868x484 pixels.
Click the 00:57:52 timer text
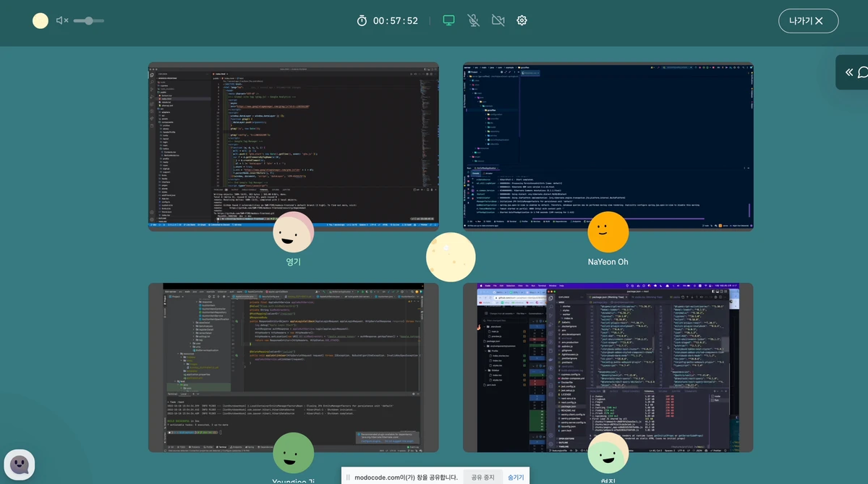pos(396,21)
